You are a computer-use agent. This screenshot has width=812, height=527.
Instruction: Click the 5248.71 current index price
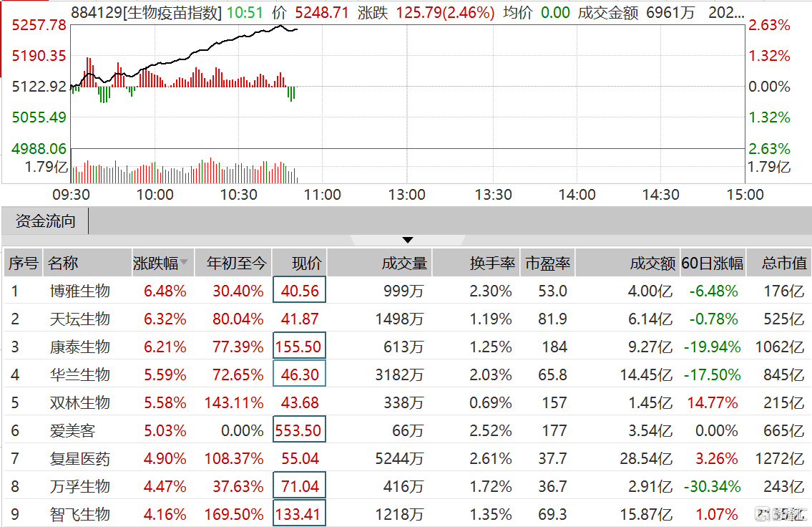click(x=322, y=12)
